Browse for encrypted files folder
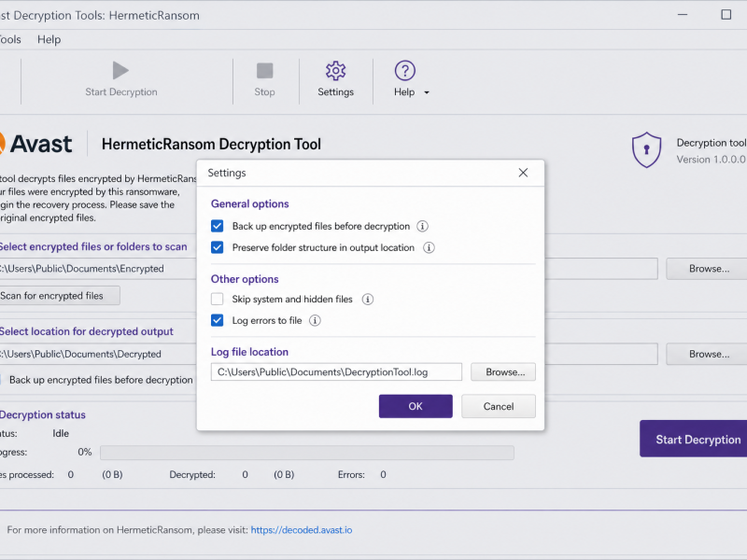This screenshot has height=560, width=747. coord(709,269)
